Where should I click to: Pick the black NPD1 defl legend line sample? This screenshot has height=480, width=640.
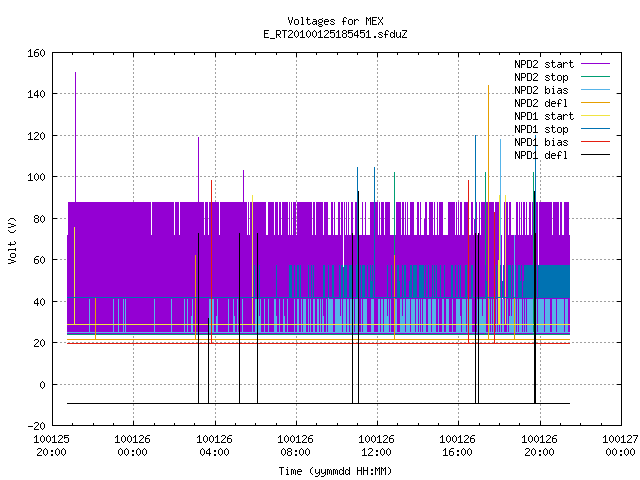595,155
